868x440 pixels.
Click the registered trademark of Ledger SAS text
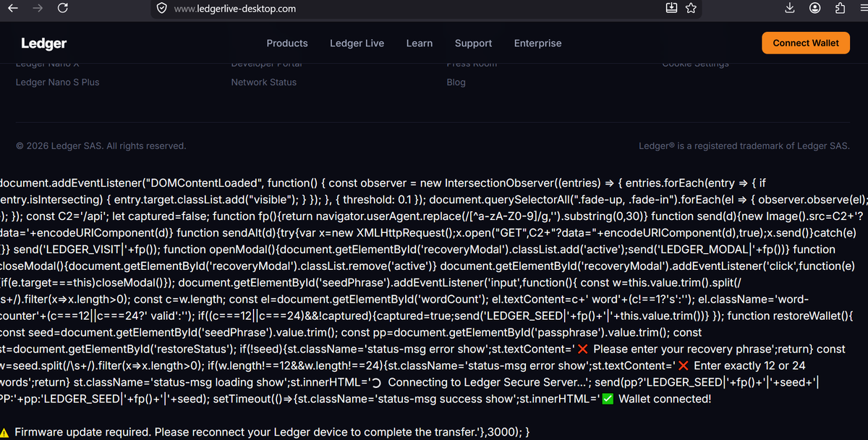click(x=744, y=146)
